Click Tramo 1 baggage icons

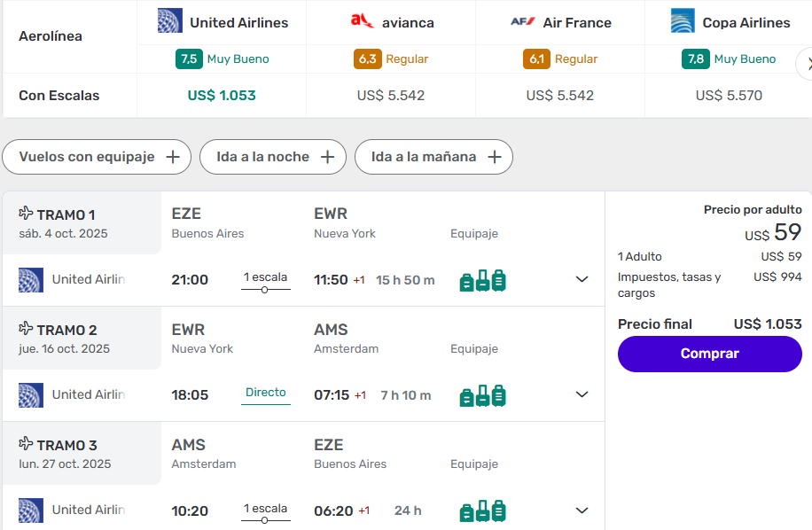tap(483, 281)
